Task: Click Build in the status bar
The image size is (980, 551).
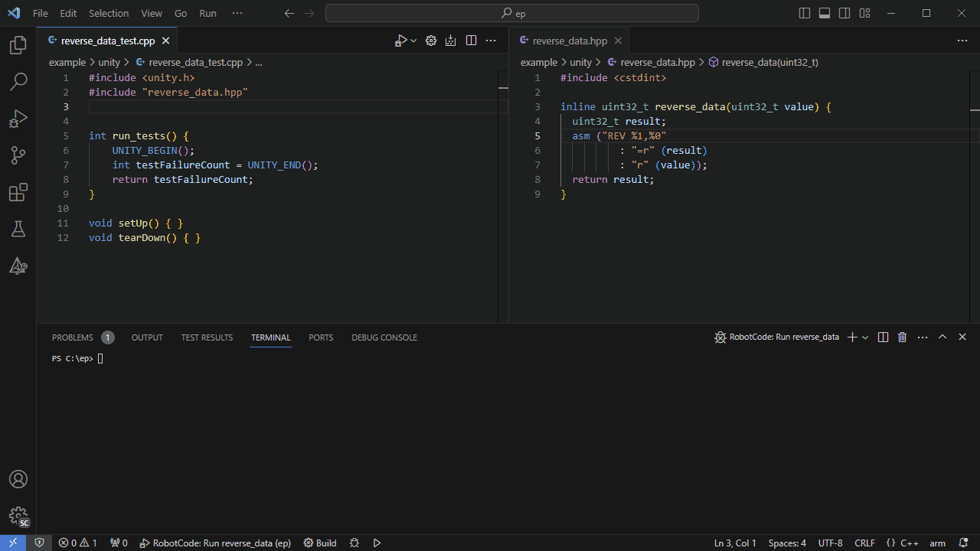Action: 320,543
